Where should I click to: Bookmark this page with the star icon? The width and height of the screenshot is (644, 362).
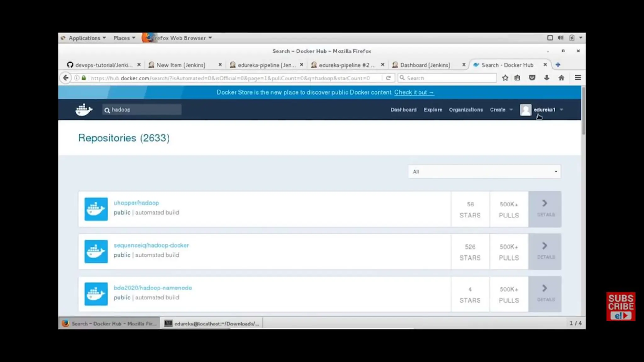tap(505, 78)
